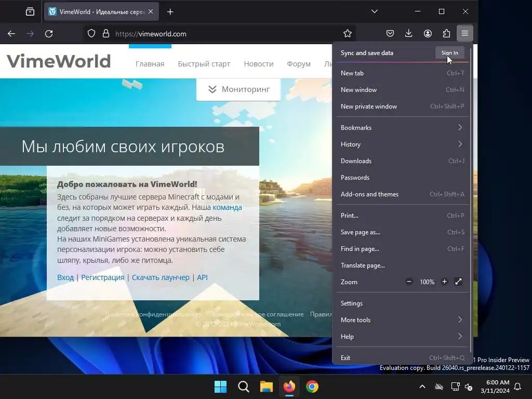Open a new tab with plus button
The image size is (532, 399).
point(170,12)
